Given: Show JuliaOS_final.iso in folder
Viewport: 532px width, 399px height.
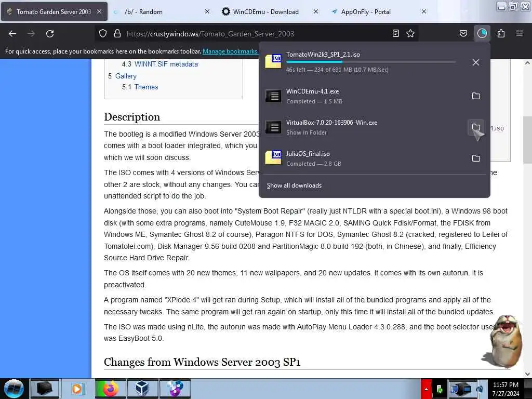Looking at the screenshot, I should click(476, 158).
